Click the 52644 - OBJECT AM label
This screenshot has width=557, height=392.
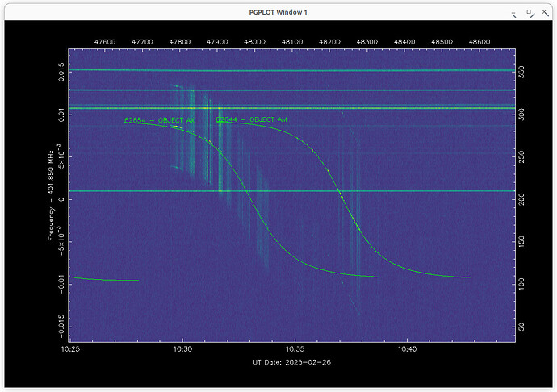[251, 119]
